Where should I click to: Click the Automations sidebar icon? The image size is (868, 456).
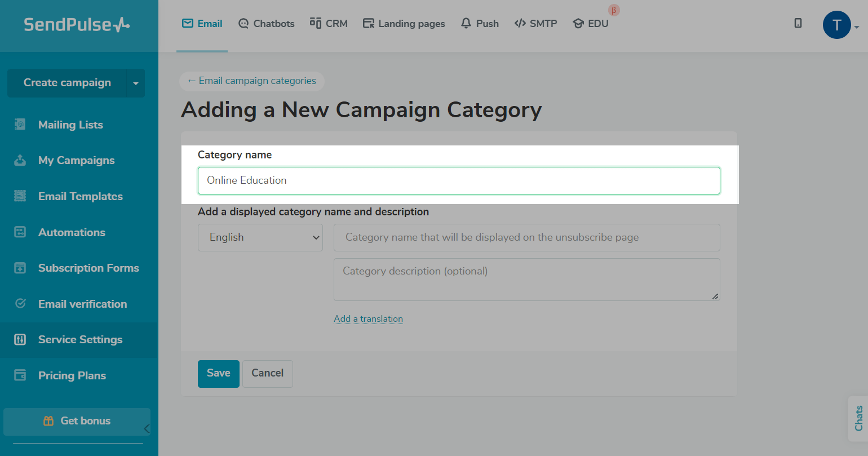pyautogui.click(x=20, y=232)
